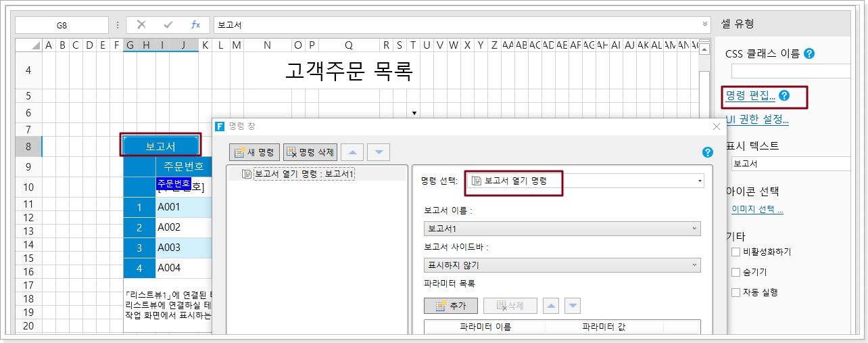
Task: Select 보고서 열기 명령 item in command list
Action: pos(298,174)
